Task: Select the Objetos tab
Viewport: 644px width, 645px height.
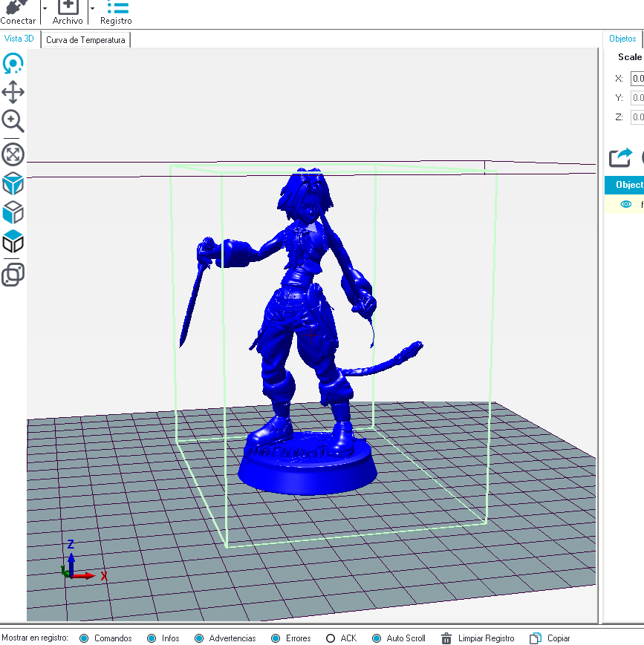Action: click(x=622, y=38)
